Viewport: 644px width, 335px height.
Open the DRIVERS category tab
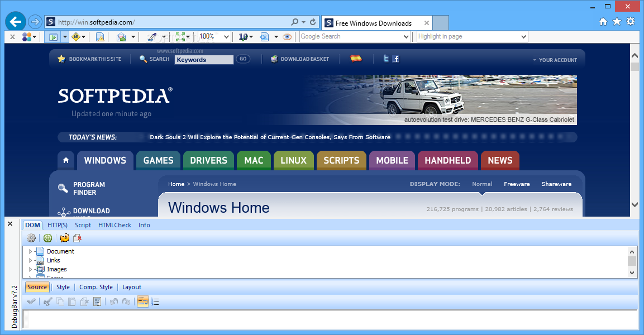(x=208, y=161)
